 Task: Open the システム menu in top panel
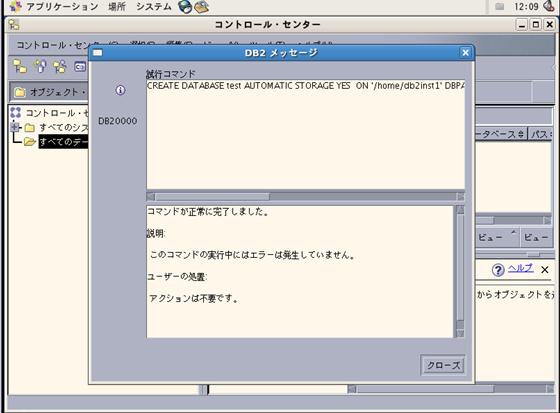point(154,6)
